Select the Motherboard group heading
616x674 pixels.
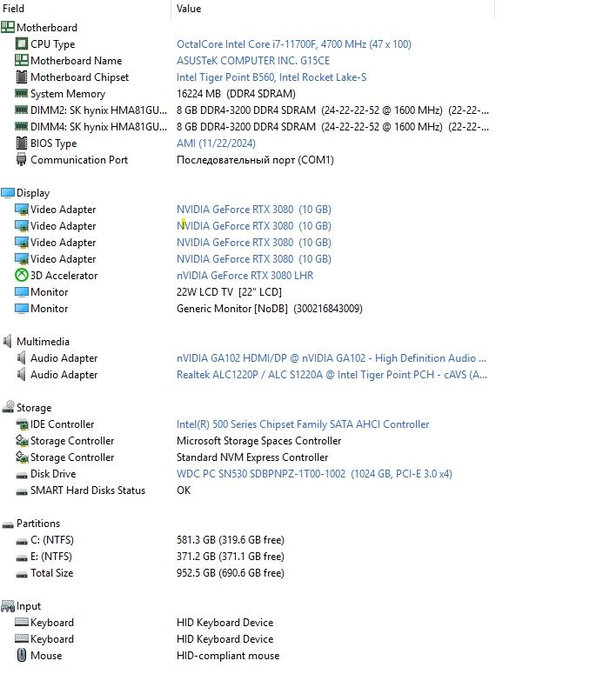point(47,28)
